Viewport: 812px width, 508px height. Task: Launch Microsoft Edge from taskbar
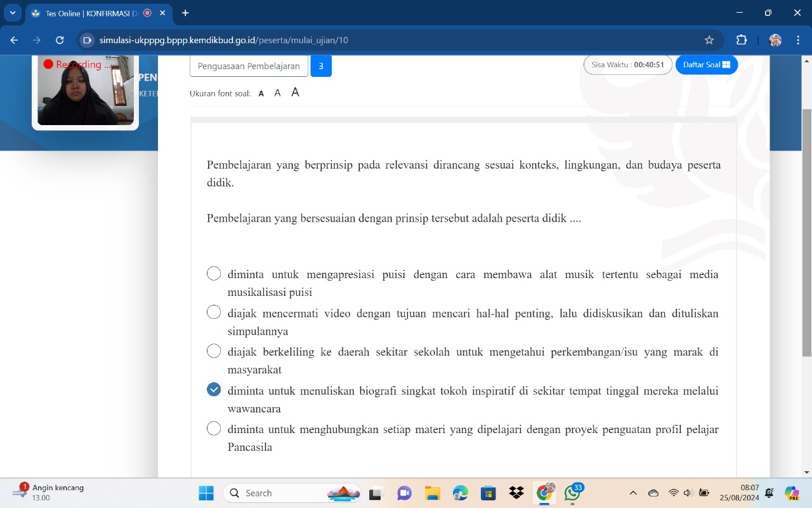[460, 493]
